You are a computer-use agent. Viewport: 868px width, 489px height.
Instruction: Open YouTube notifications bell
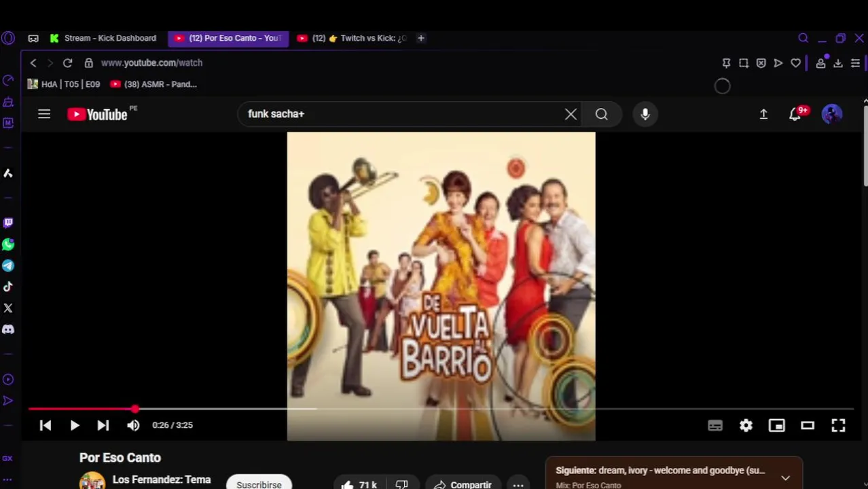click(x=795, y=114)
